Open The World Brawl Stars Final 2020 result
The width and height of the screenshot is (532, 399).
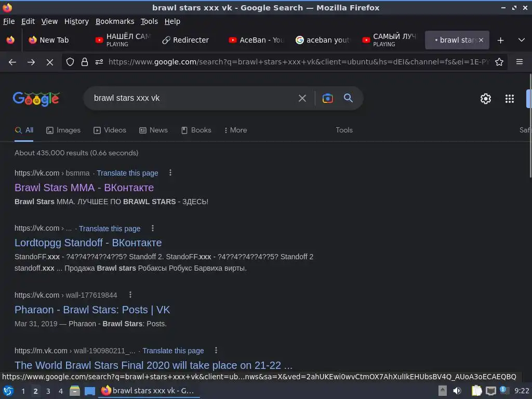pos(153,365)
